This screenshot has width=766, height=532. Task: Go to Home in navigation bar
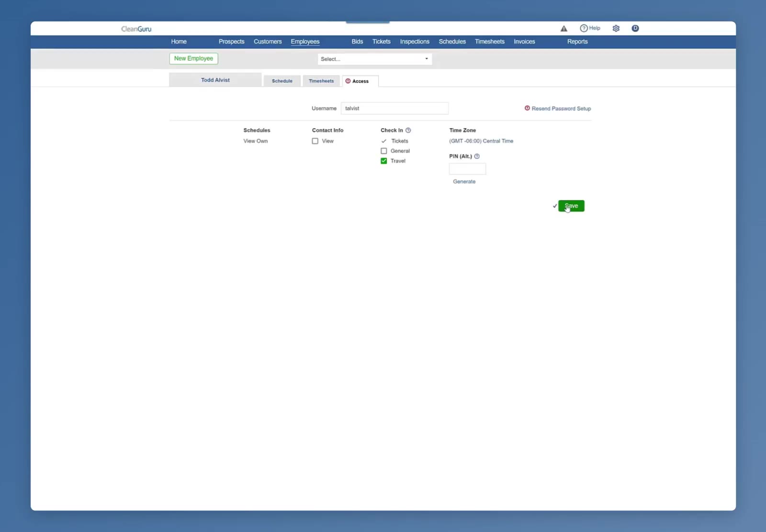(179, 42)
